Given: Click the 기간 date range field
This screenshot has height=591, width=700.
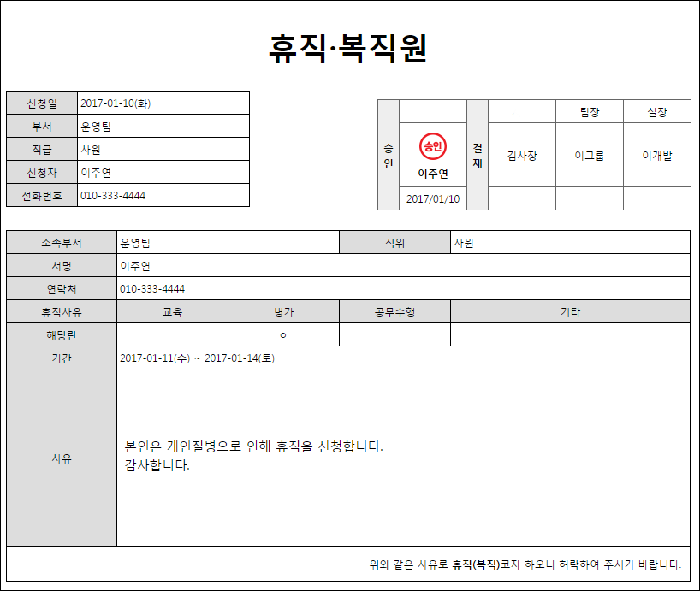Looking at the screenshot, I should 402,358.
